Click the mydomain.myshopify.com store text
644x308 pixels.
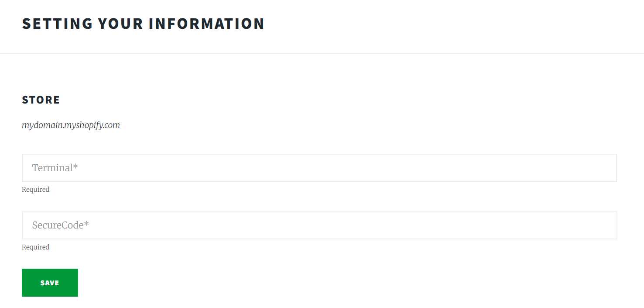pos(71,125)
